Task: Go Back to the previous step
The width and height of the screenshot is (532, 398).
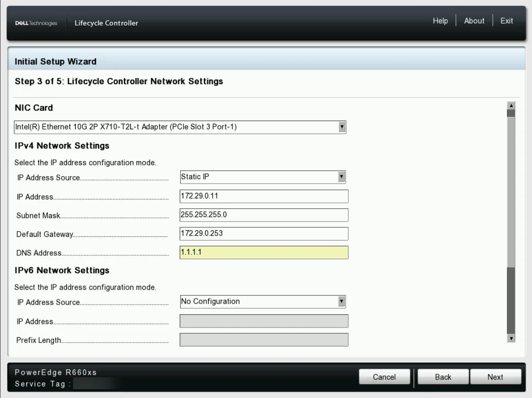Action: (x=443, y=377)
